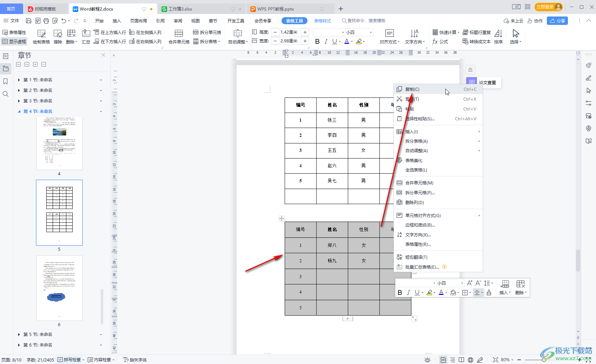Open Table Properties in the ribbon

click(14, 32)
